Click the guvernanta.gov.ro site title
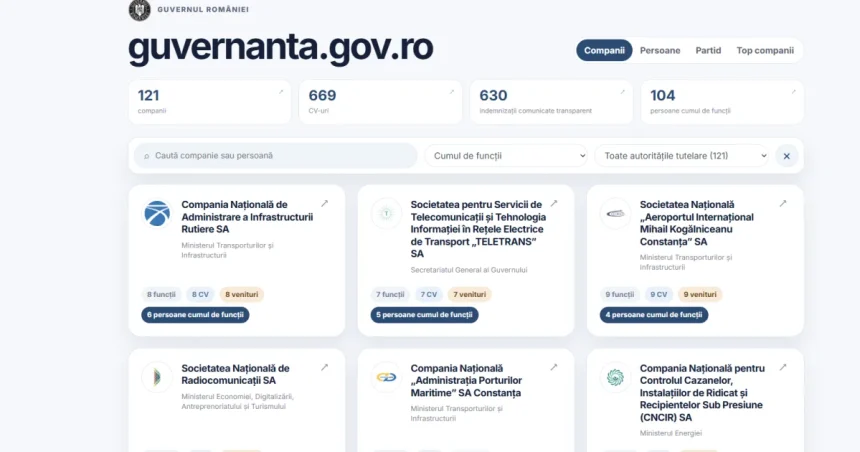 click(280, 48)
